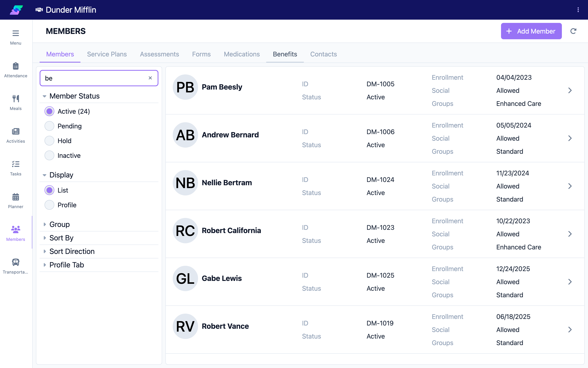
Task: Switch to the Service Plans tab
Action: coord(107,54)
